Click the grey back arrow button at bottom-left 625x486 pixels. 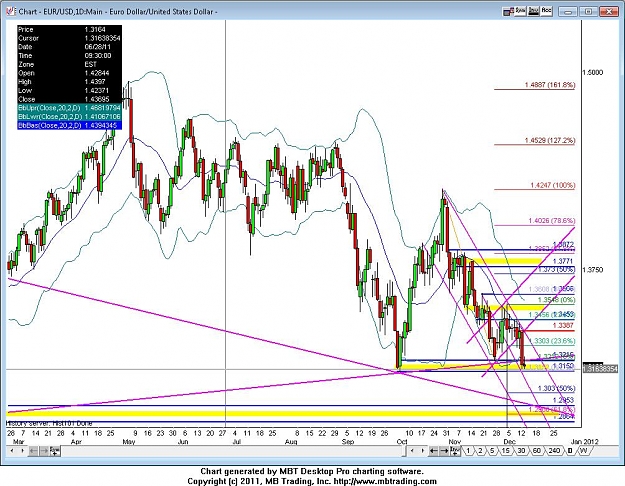tap(34, 451)
